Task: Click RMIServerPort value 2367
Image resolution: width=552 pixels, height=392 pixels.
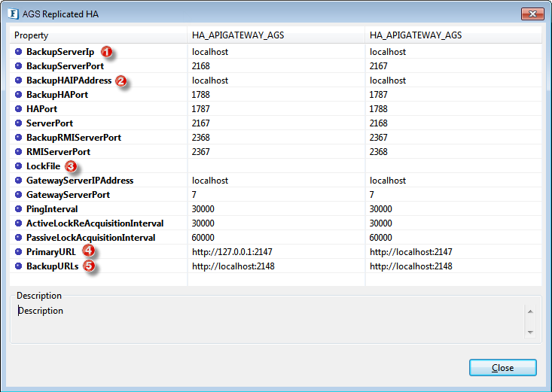Action: [x=200, y=152]
